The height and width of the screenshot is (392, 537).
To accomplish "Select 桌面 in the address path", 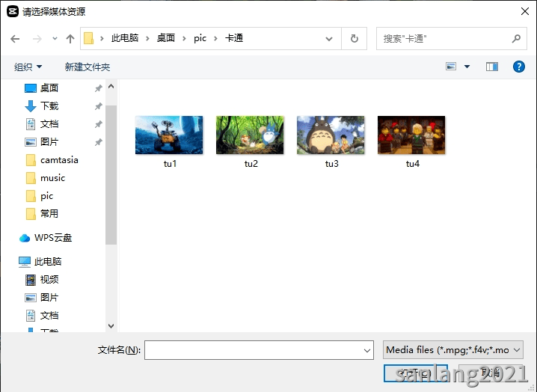I will 166,38.
